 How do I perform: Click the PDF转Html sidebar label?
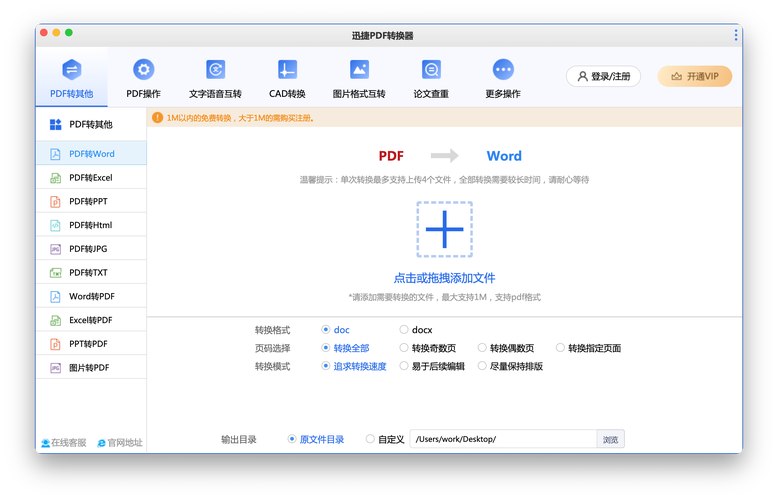click(91, 225)
